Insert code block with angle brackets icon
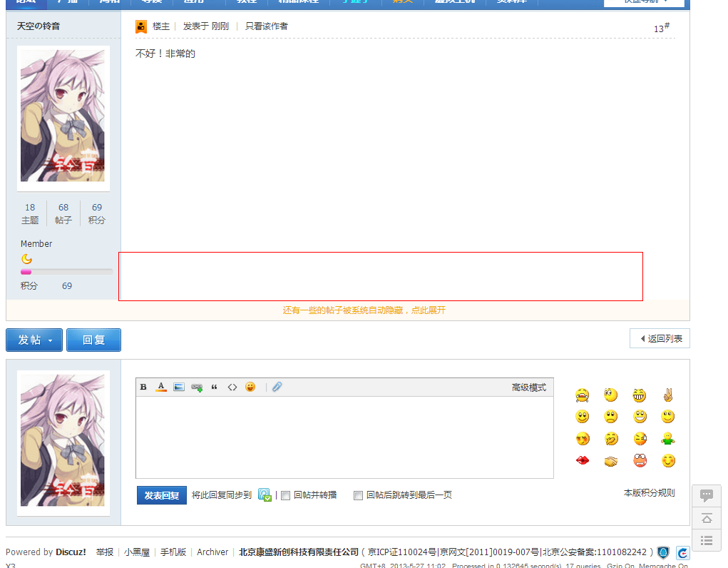 point(232,387)
